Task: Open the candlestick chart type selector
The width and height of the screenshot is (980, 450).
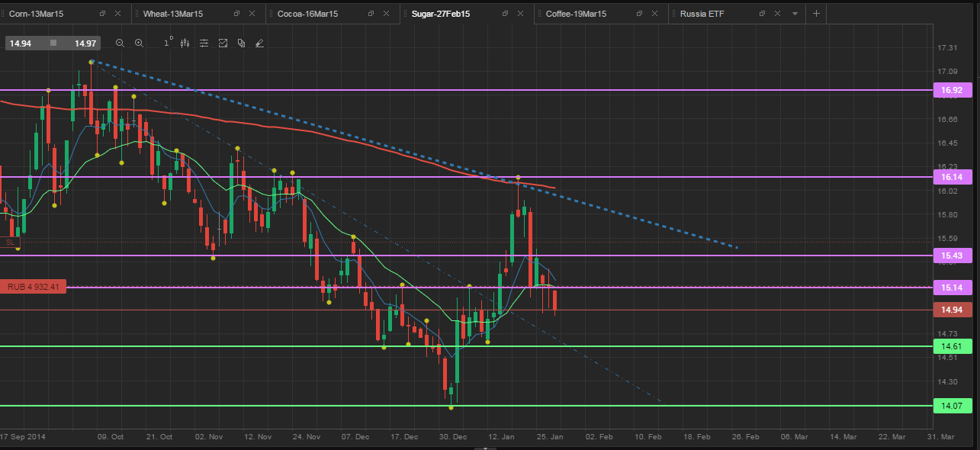Action: coord(185,43)
